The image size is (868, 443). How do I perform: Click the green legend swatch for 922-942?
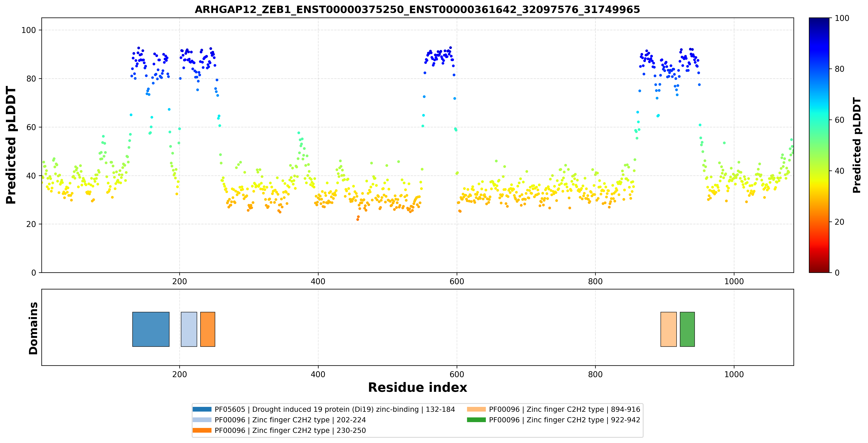[476, 420]
